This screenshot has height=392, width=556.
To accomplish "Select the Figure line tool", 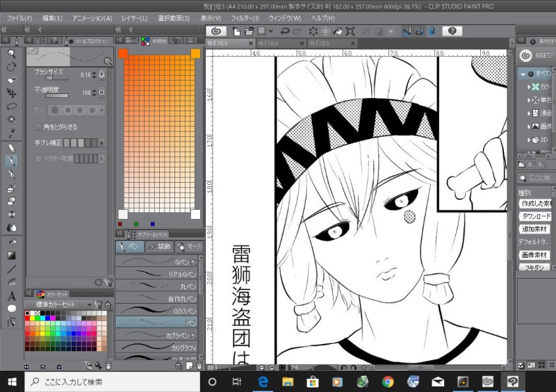I will (12, 269).
